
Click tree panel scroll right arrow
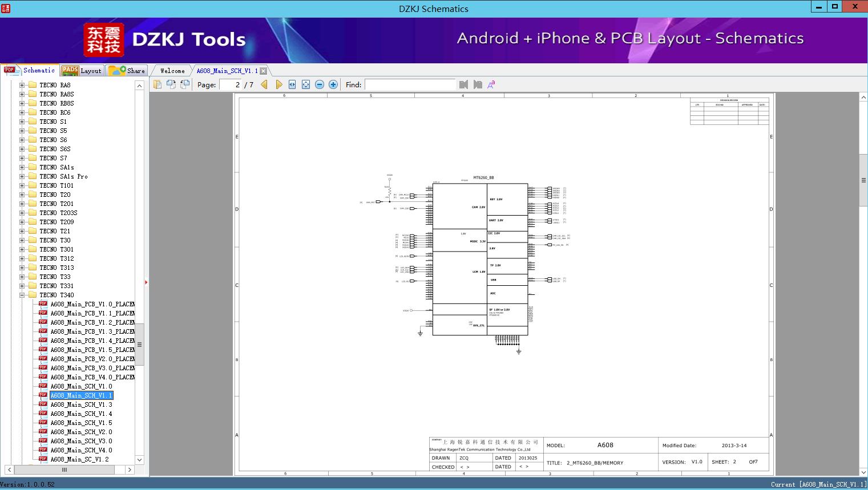(x=130, y=469)
